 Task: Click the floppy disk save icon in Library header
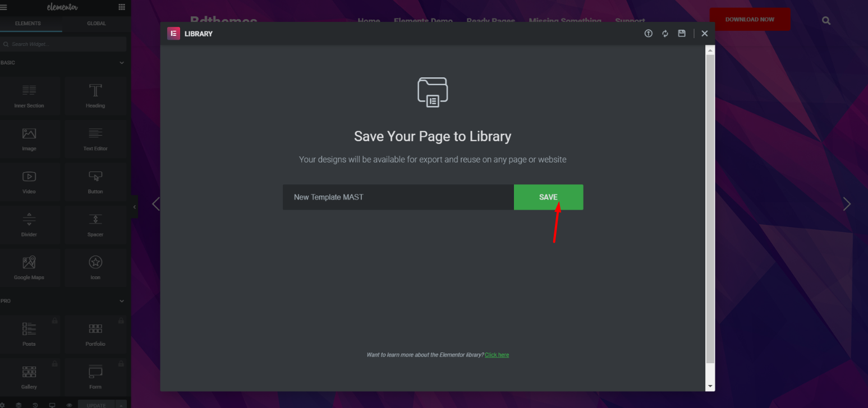pyautogui.click(x=682, y=34)
